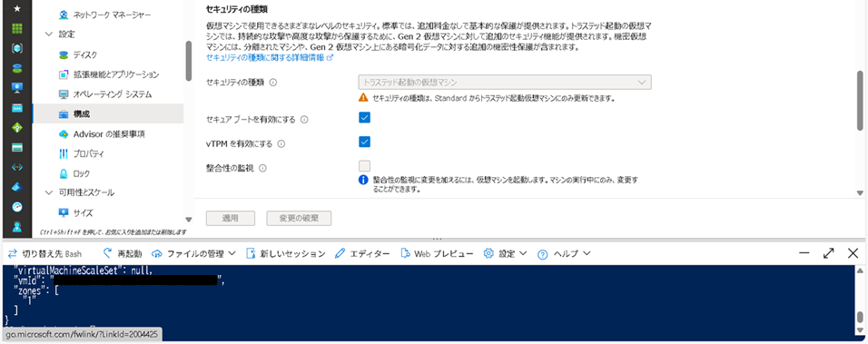
Task: Open Resource groups cube-in-brackets icon
Action: [x=17, y=48]
